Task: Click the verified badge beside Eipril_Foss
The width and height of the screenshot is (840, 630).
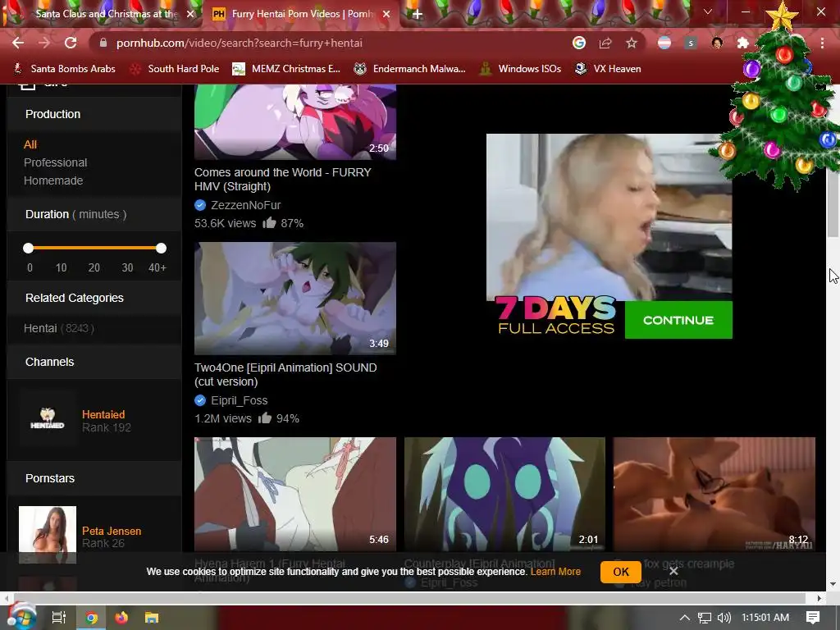Action: [x=200, y=400]
